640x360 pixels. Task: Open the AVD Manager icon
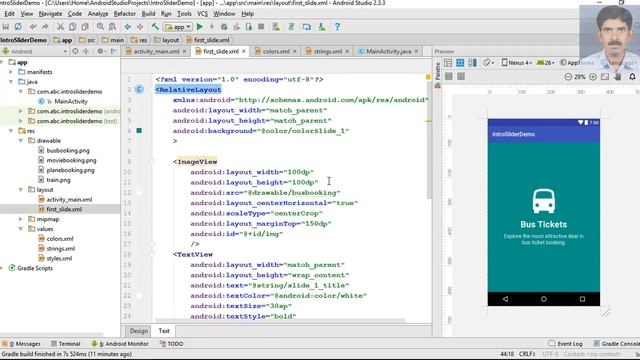[276, 27]
